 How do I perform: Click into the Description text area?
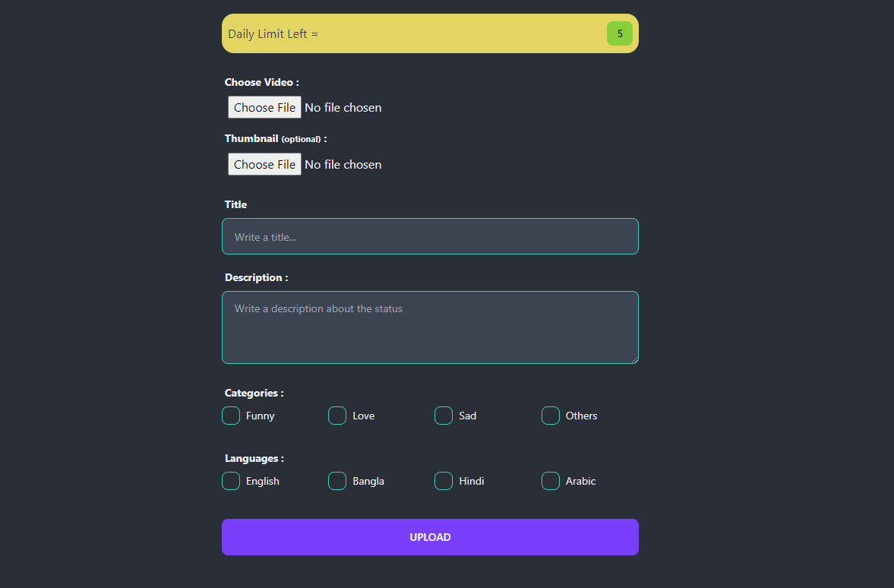[430, 327]
